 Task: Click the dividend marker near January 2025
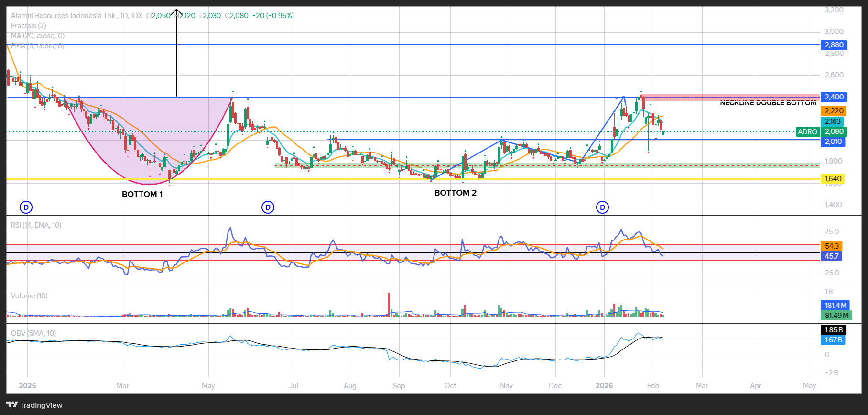click(26, 207)
